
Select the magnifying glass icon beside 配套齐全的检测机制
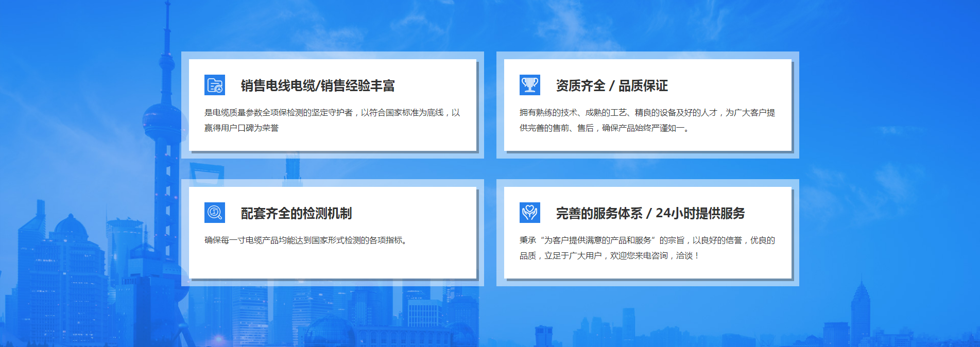214,213
